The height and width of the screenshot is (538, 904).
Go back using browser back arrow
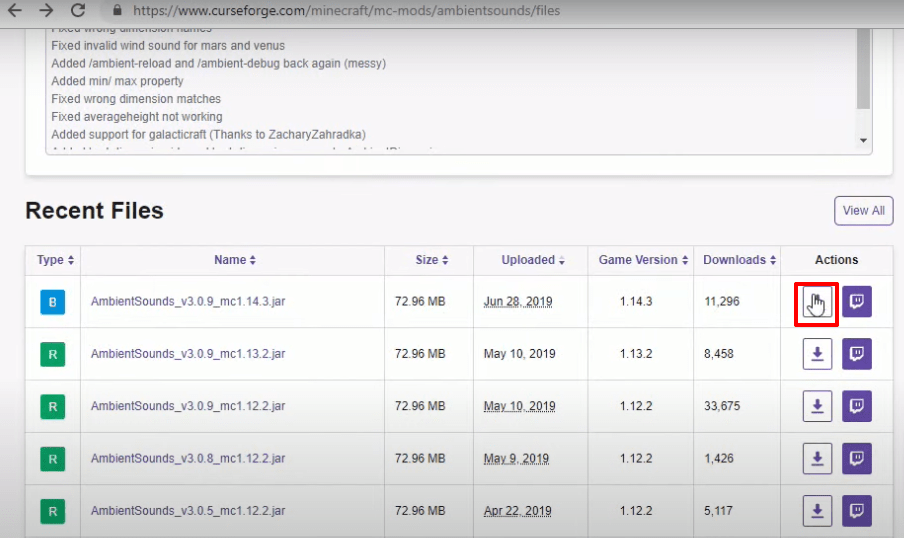coord(14,10)
